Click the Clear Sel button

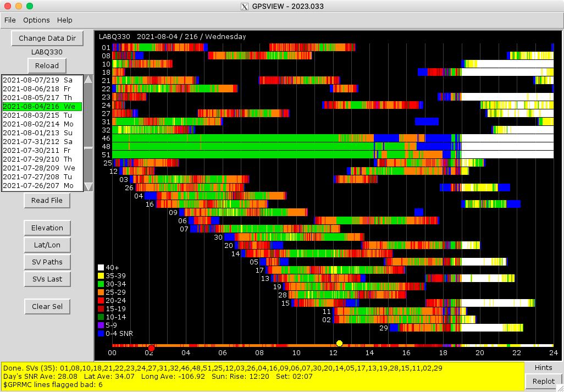click(47, 307)
